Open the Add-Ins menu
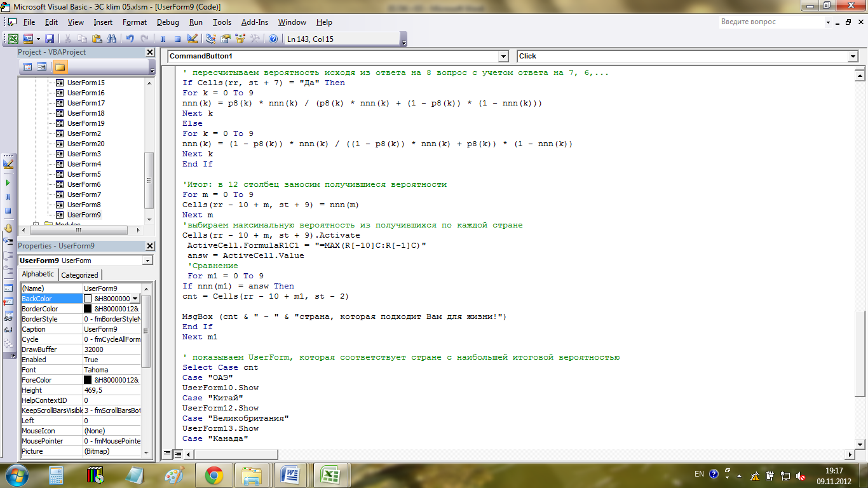The image size is (868, 488). [x=255, y=22]
